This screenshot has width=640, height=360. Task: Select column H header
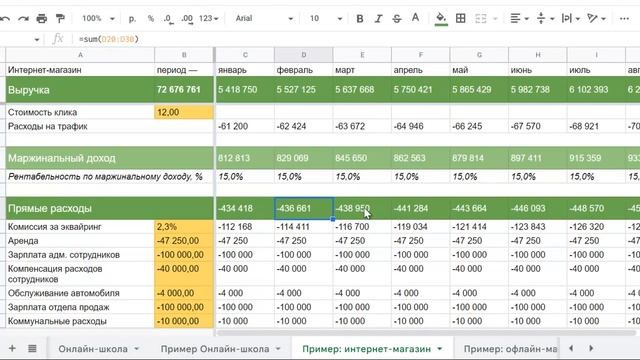(x=538, y=55)
